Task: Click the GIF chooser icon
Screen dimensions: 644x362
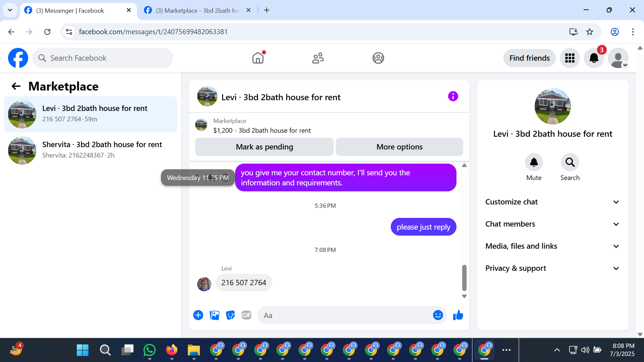Action: (x=246, y=315)
